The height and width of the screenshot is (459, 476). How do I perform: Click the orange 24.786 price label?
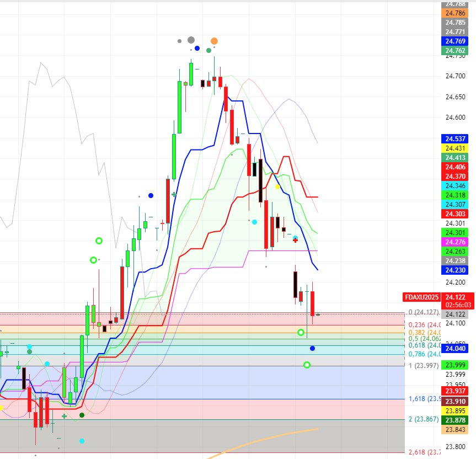[x=456, y=13]
